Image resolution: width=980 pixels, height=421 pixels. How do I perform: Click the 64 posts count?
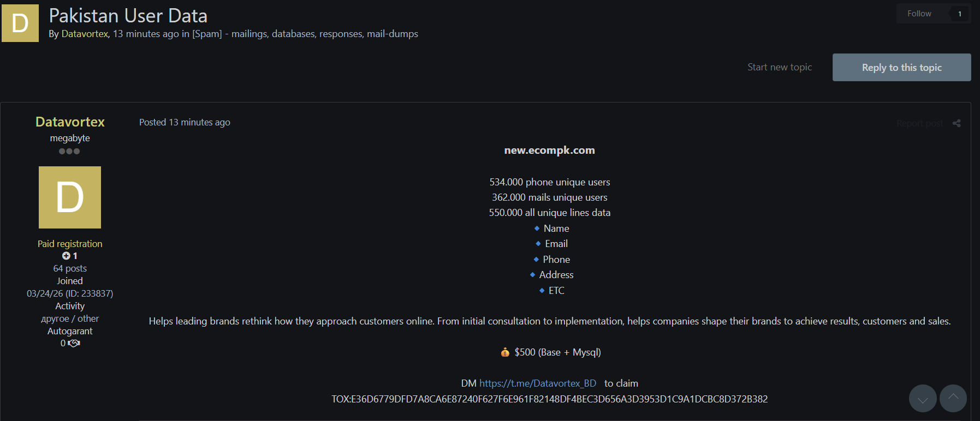[70, 268]
